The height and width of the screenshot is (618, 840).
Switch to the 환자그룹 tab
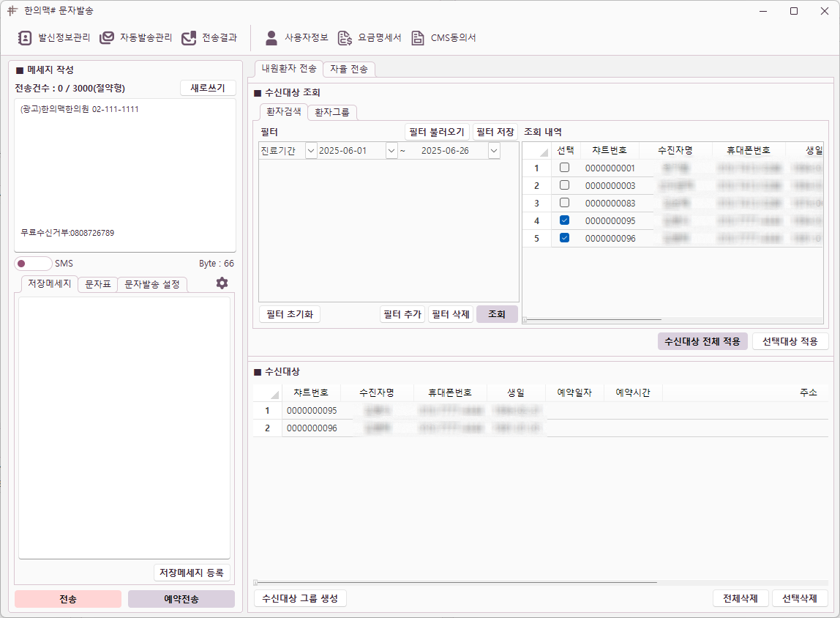332,112
